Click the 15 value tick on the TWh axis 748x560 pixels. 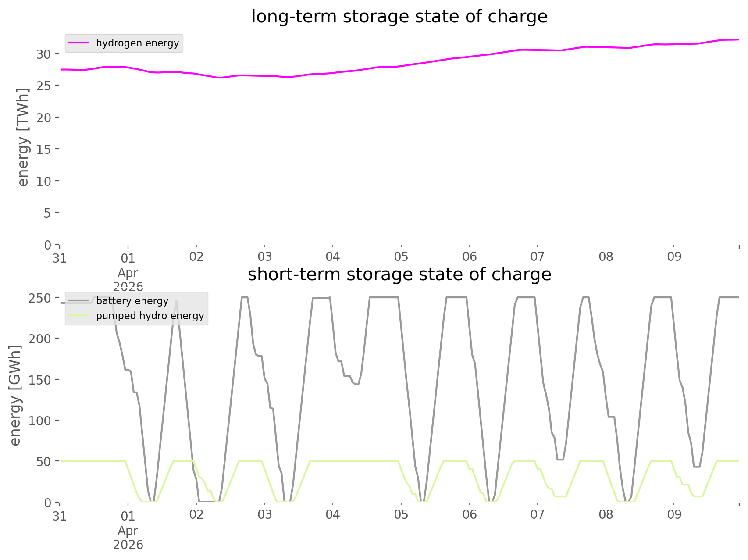click(43, 150)
